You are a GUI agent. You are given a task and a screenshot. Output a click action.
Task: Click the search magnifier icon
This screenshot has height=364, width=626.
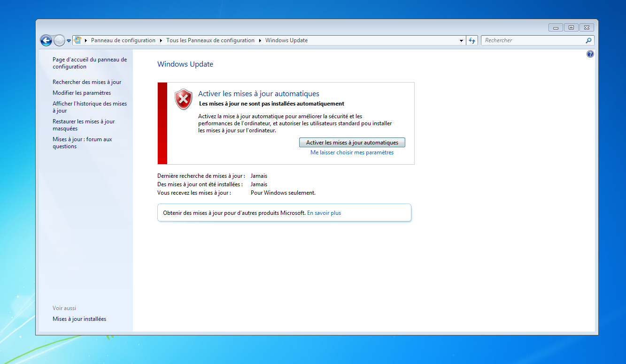point(589,40)
